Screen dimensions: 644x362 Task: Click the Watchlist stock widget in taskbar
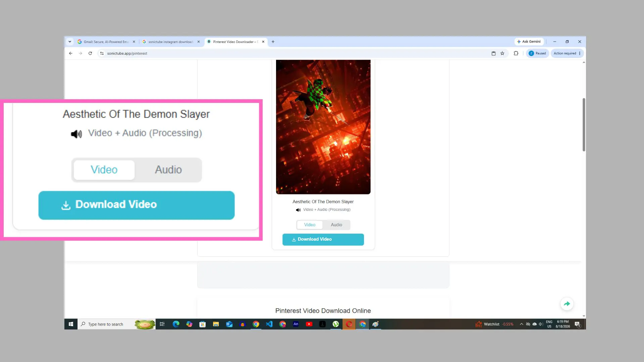[x=494, y=324]
